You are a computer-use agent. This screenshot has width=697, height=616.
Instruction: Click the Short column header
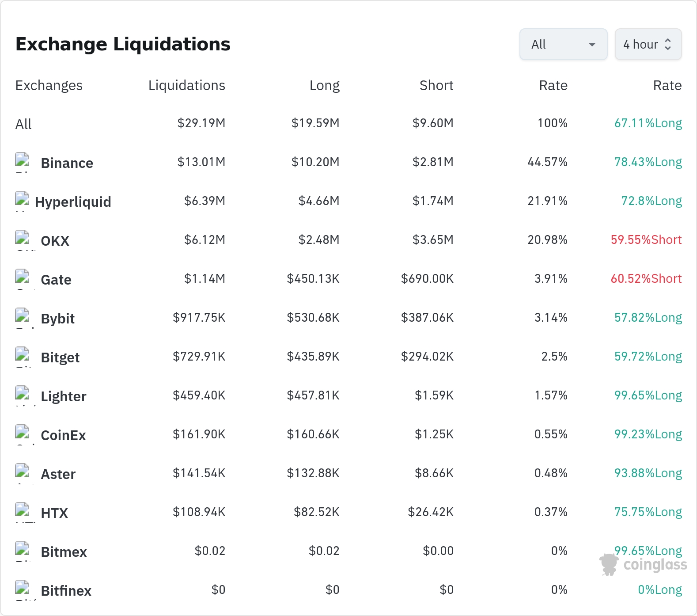(x=436, y=85)
